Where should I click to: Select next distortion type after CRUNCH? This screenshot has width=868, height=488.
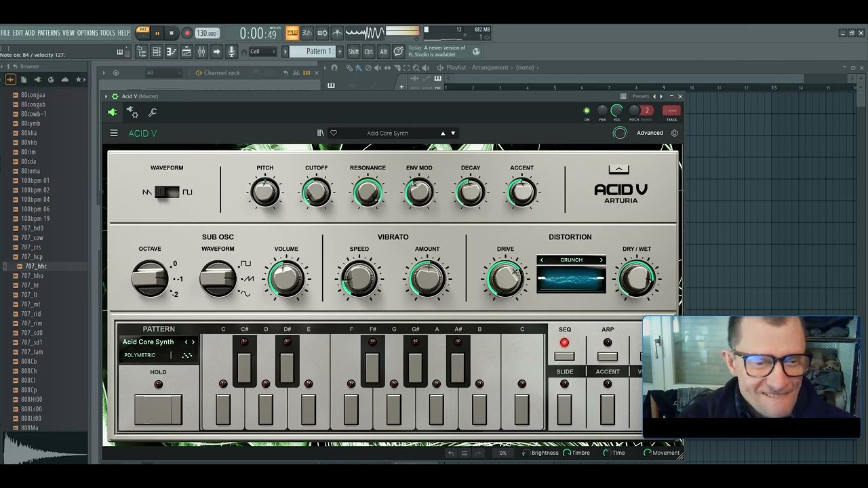601,260
